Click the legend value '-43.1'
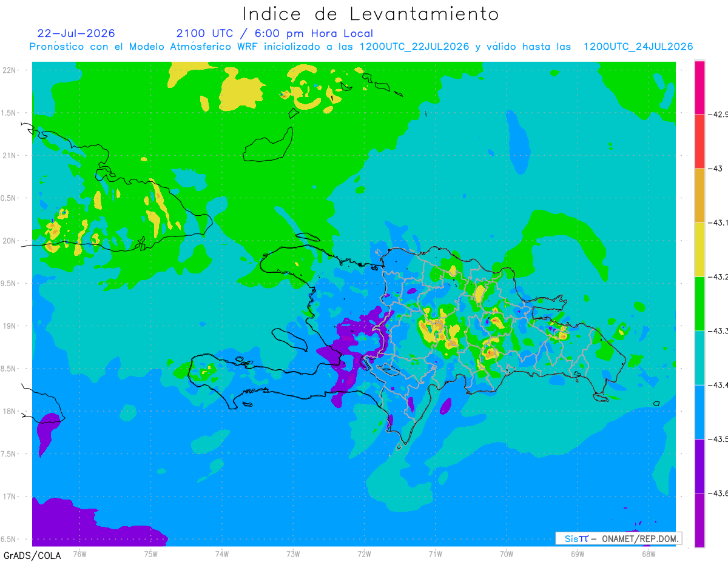 click(x=718, y=222)
